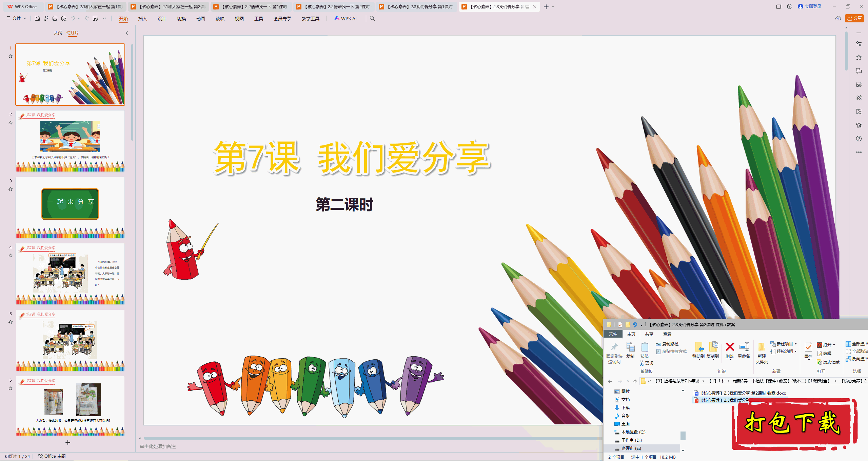
Task: Click Copy To icon in File Explorer
Action: (713, 350)
